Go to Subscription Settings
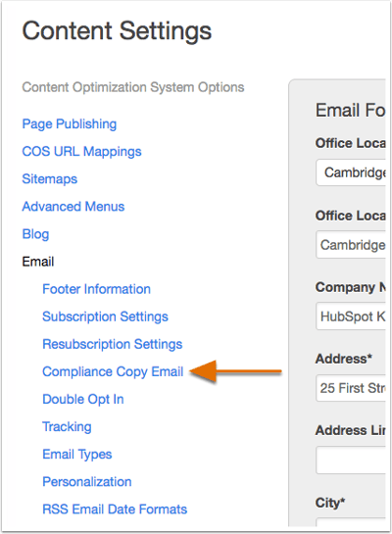392x534 pixels. [105, 316]
